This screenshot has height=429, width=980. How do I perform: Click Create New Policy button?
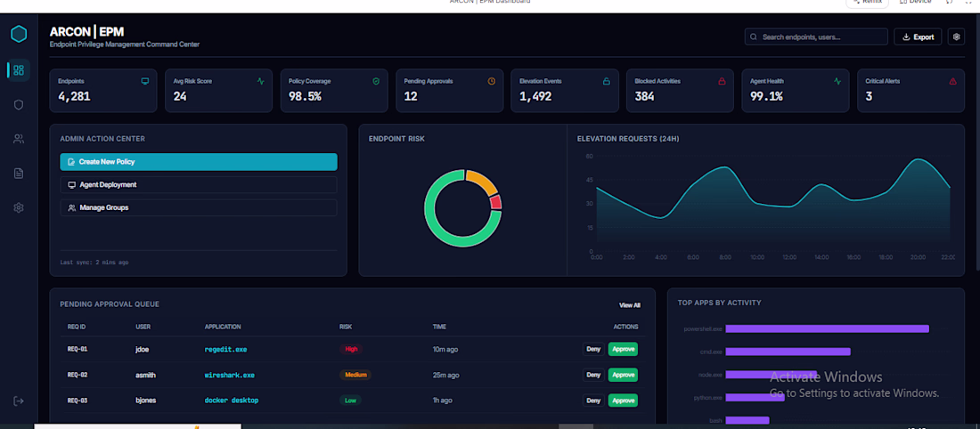click(x=199, y=162)
